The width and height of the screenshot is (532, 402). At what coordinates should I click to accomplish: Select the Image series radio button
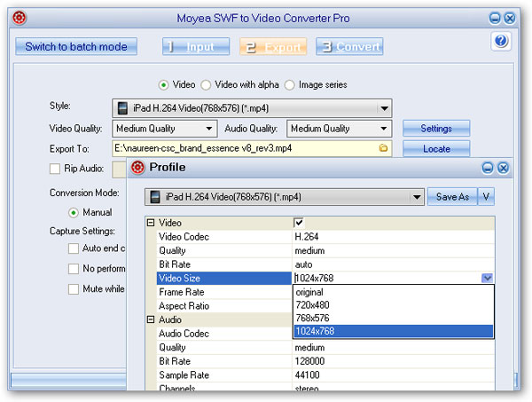(289, 85)
